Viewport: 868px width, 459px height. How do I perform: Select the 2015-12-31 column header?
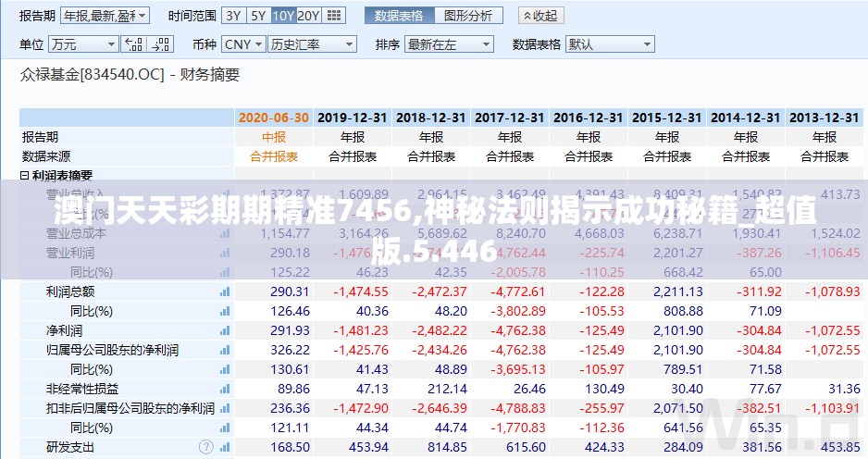666,118
